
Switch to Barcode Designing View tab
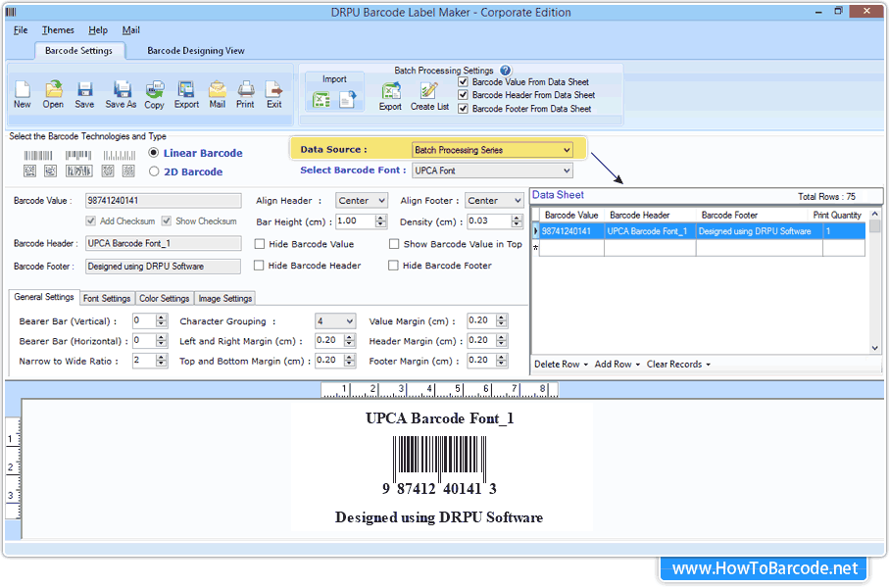(196, 50)
